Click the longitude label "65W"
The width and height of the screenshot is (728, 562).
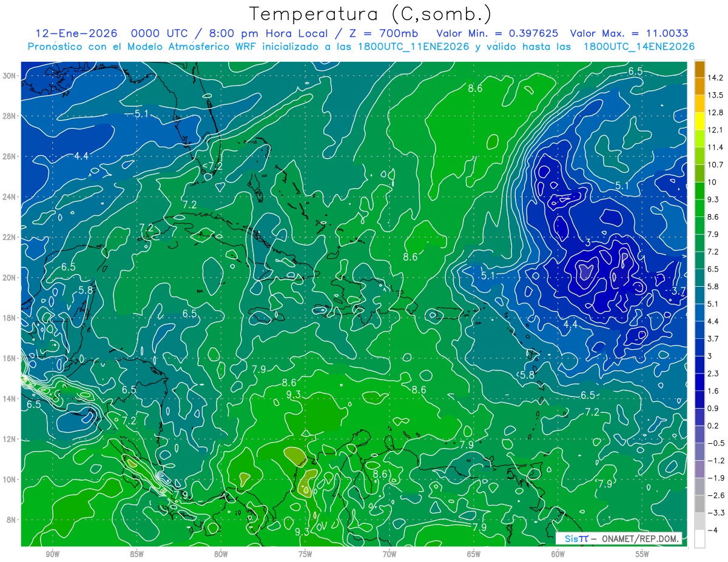(474, 554)
